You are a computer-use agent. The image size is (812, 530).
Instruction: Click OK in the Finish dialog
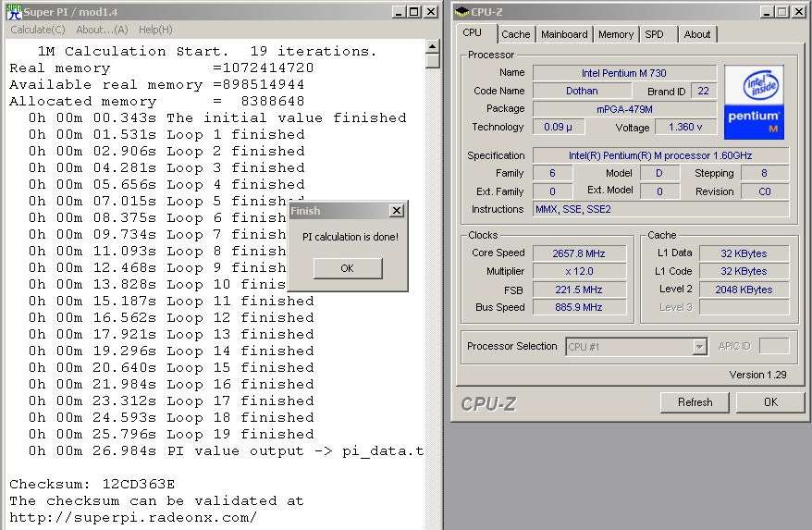(348, 268)
